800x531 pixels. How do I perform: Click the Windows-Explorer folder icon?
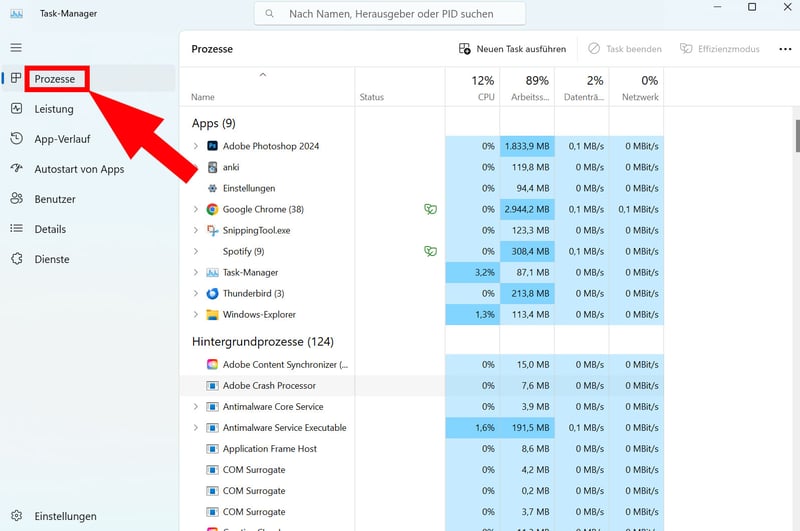point(212,314)
